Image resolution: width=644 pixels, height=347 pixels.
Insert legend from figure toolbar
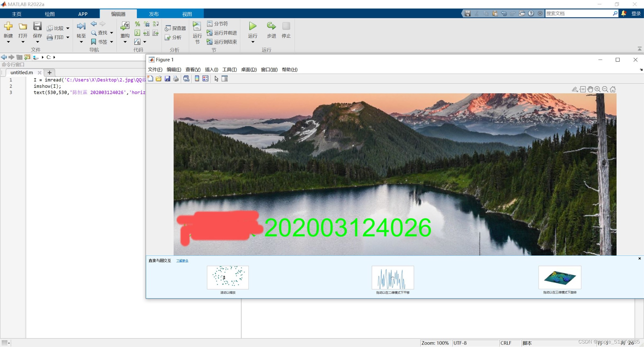(x=206, y=79)
